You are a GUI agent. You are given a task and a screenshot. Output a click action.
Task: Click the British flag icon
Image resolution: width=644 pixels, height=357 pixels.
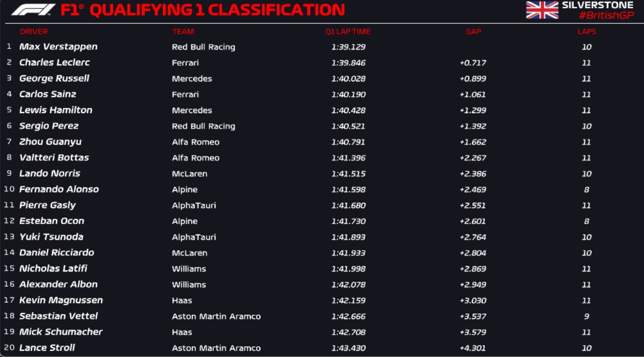pos(542,10)
